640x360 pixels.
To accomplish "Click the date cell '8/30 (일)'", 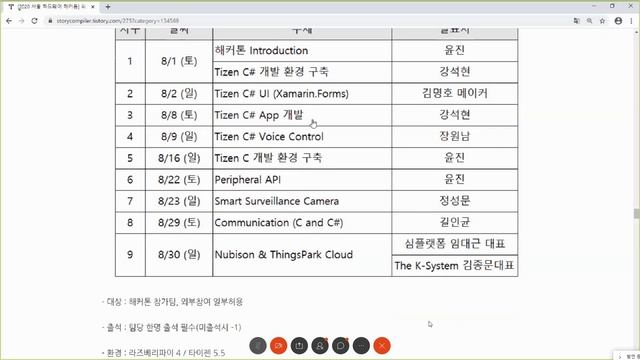I will 179,255.
